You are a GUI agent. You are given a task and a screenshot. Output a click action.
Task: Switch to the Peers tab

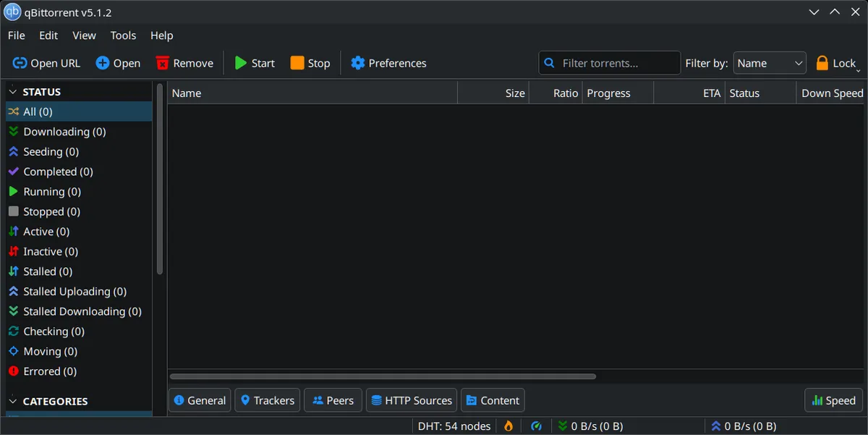333,400
